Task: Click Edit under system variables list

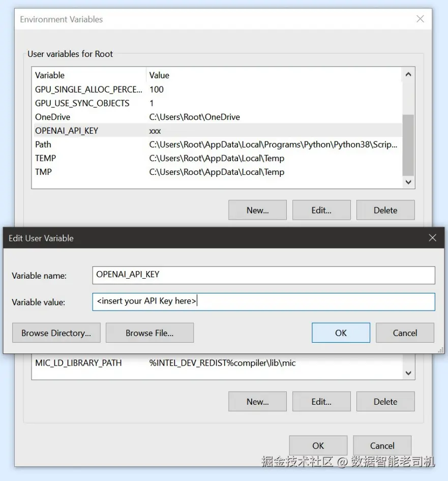Action: tap(321, 402)
